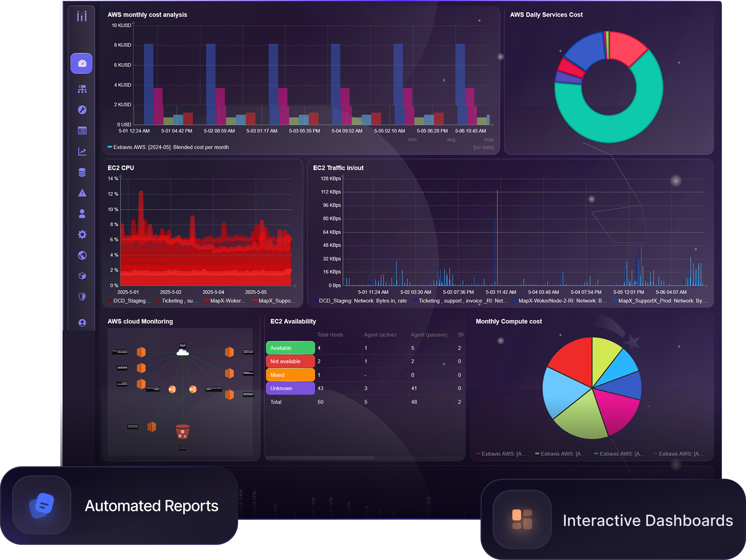This screenshot has height=560, width=746.
Task: Click the 'Total Hosts' column header
Action: [330, 335]
